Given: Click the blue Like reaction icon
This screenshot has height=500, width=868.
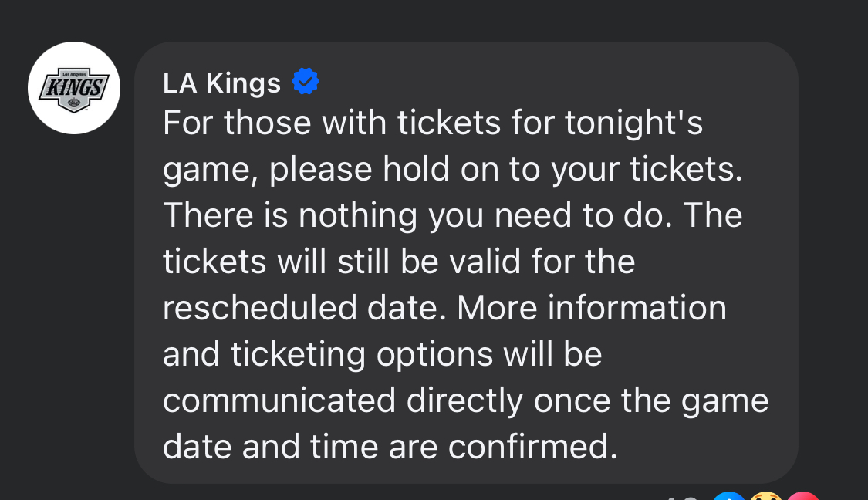Looking at the screenshot, I should coord(729,495).
